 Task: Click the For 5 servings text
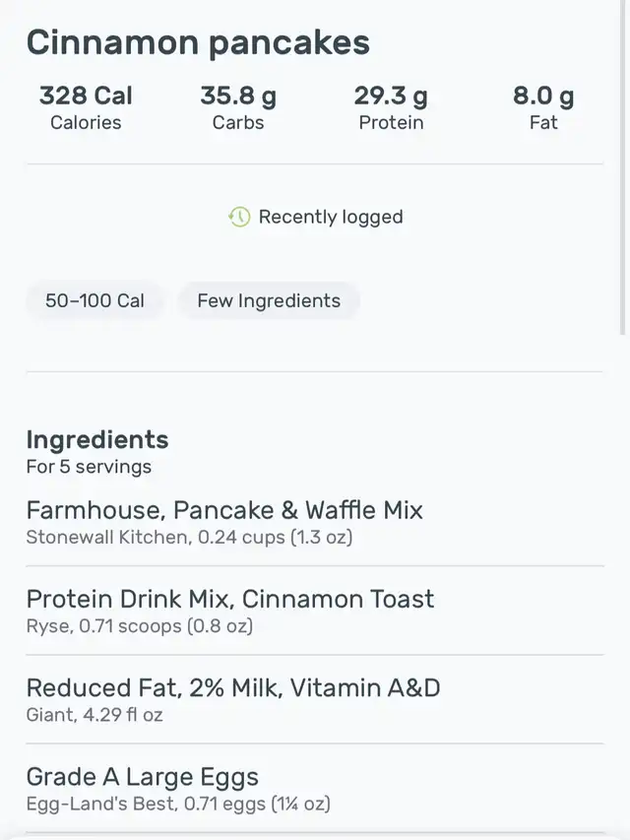89,467
